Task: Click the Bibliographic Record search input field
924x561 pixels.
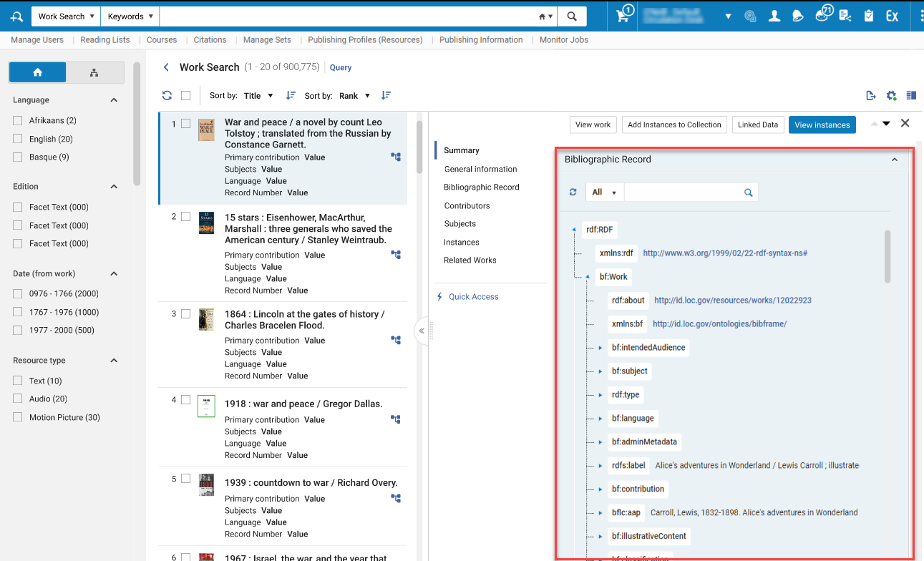Action: pyautogui.click(x=684, y=192)
